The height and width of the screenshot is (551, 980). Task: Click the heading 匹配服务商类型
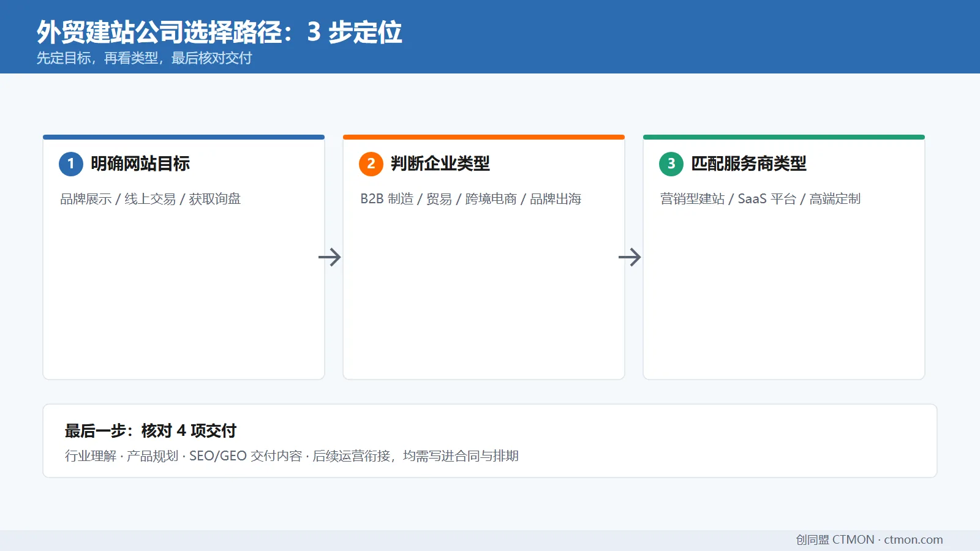click(748, 163)
